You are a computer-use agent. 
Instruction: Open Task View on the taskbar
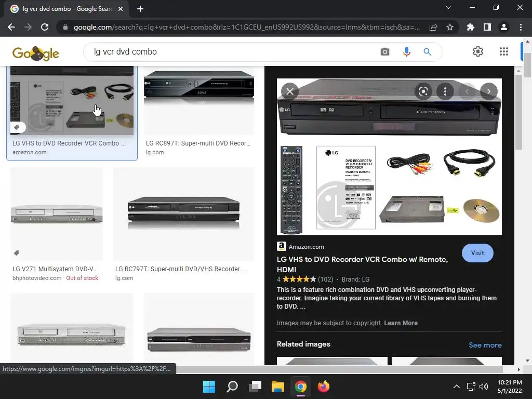[x=255, y=387]
